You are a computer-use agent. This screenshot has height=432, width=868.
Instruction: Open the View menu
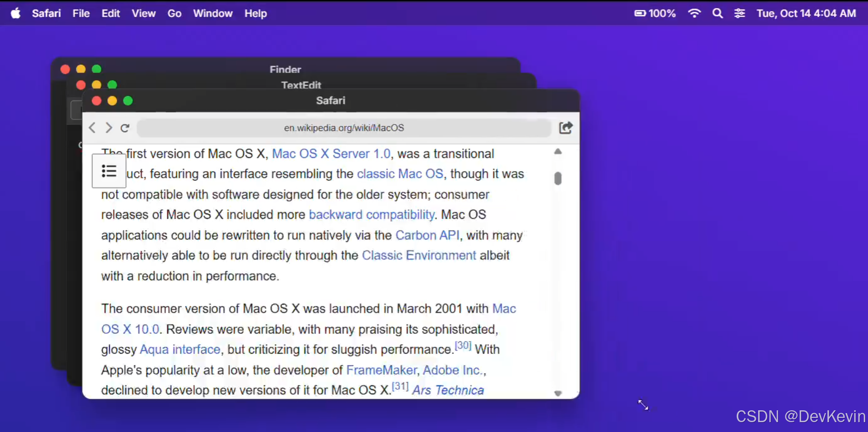click(x=144, y=13)
